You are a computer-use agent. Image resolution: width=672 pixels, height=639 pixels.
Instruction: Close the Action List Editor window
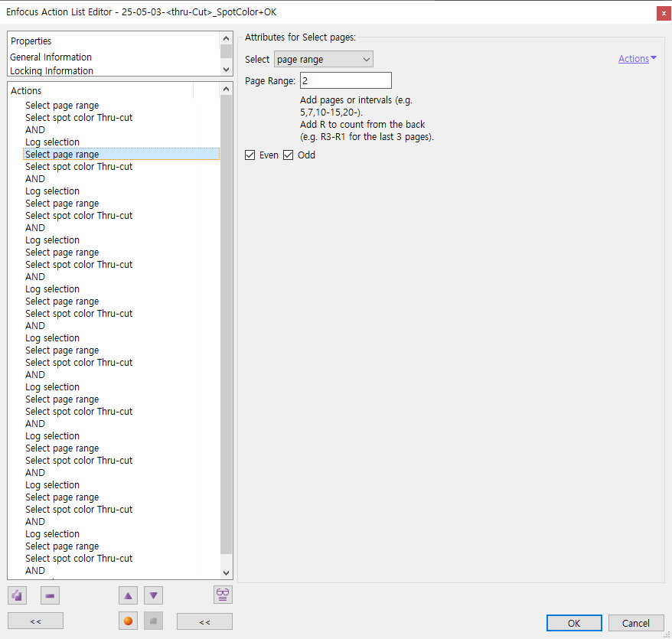coord(663,12)
